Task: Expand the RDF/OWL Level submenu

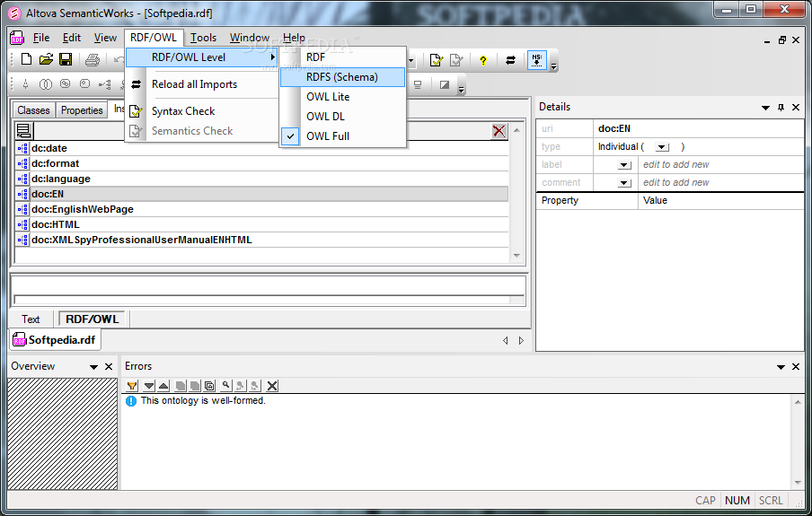Action: [202, 57]
